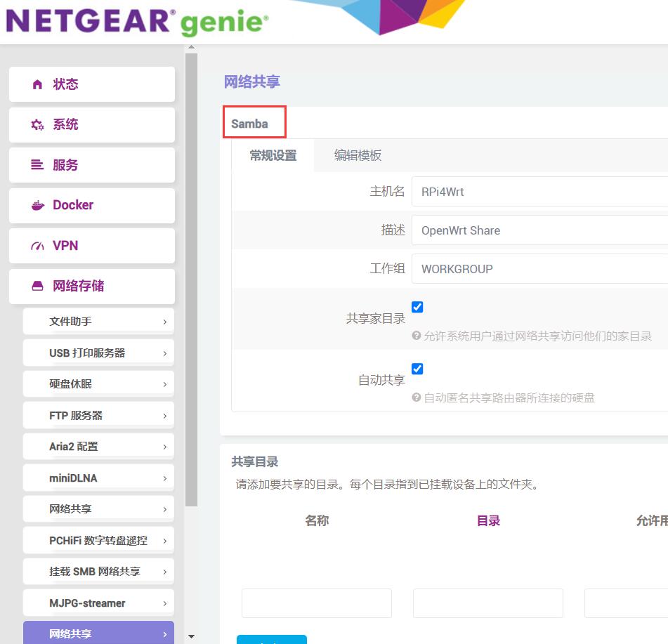Viewport: 668px width, 644px height.
Task: Click the chevron on MJPG-streamer
Action: pos(165,603)
